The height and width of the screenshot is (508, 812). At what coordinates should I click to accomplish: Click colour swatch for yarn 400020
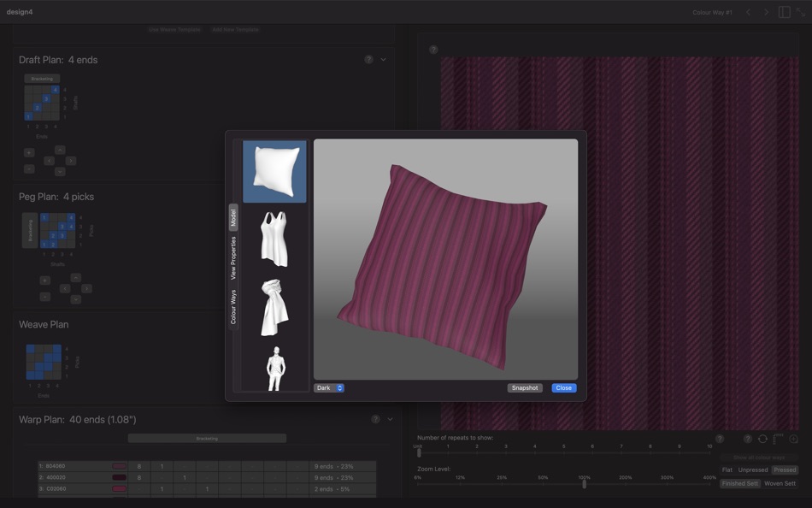(x=119, y=477)
